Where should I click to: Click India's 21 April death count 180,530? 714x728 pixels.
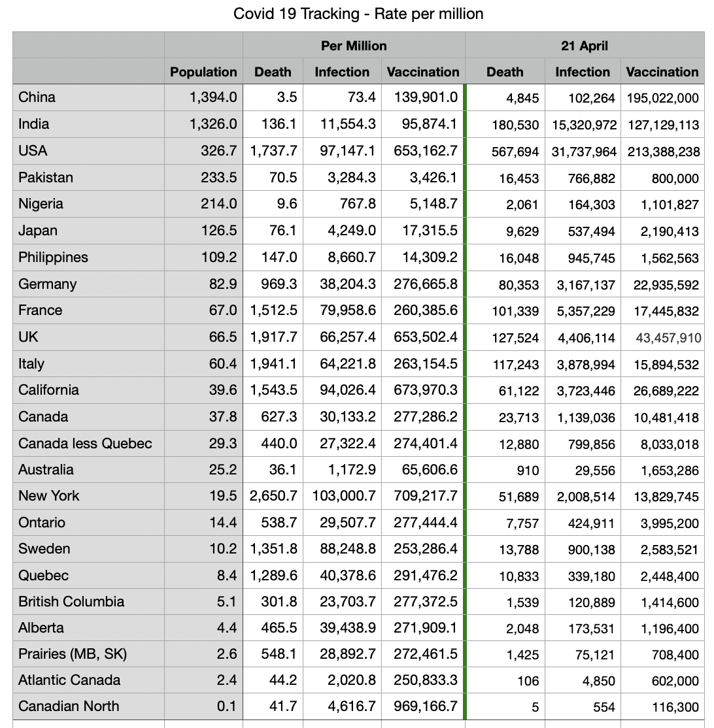[517, 125]
